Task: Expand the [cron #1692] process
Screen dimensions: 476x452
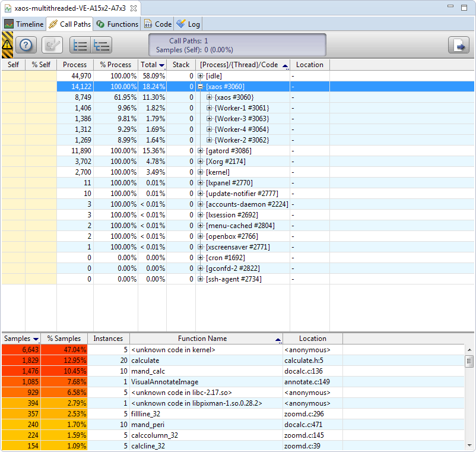Action: (x=201, y=258)
